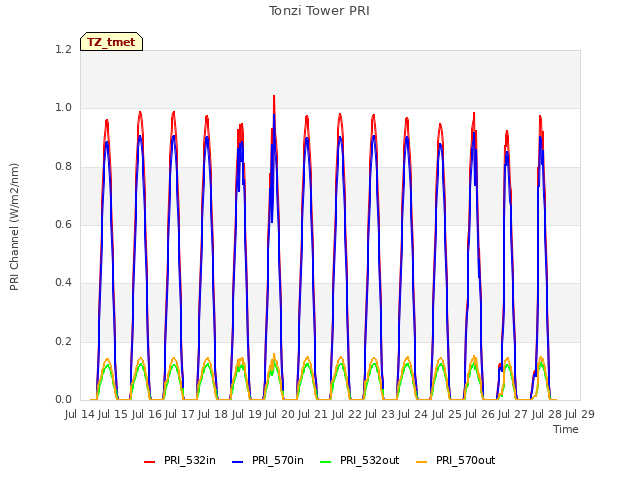
Task: Click the Jul 25 x-axis label
Action: coord(447,414)
